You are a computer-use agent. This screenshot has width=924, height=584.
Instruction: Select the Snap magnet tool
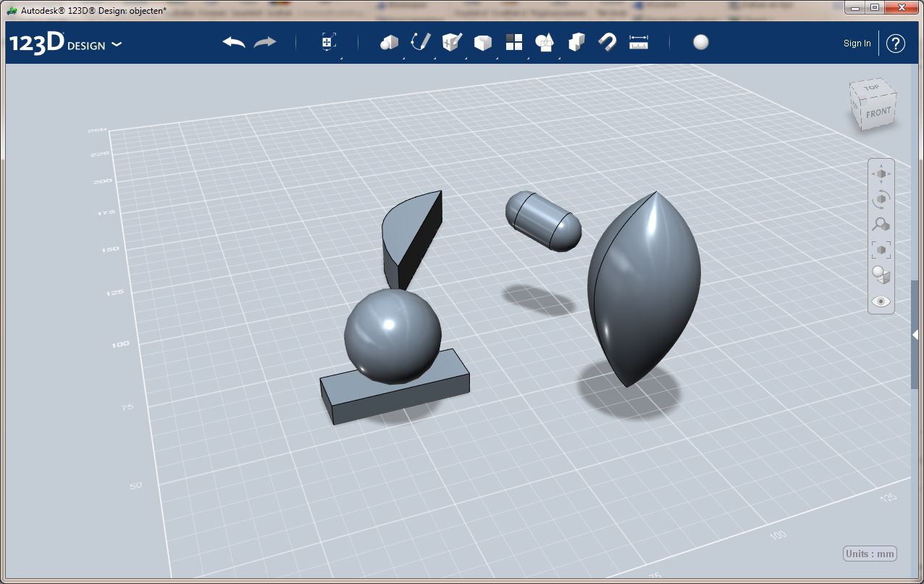[x=607, y=43]
